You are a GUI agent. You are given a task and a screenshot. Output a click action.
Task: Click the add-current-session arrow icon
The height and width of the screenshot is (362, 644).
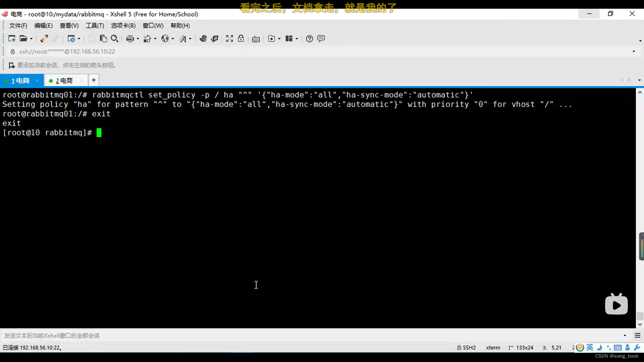point(11,65)
